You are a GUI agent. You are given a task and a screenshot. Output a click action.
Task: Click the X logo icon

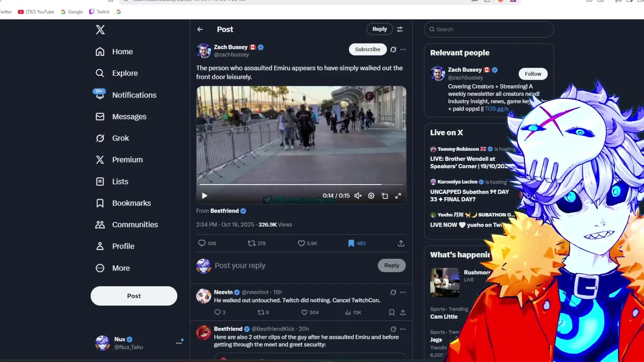(x=100, y=30)
